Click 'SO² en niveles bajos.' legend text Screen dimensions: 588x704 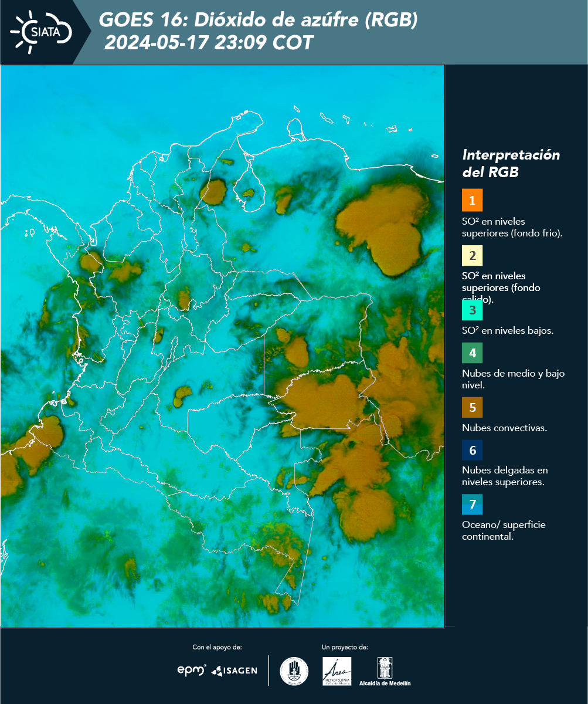pos(508,330)
